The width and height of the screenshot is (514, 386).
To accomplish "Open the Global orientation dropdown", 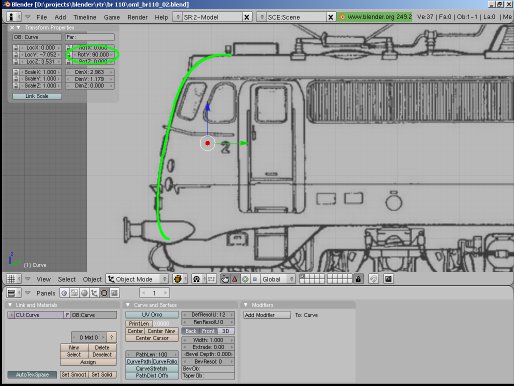I will (278, 279).
